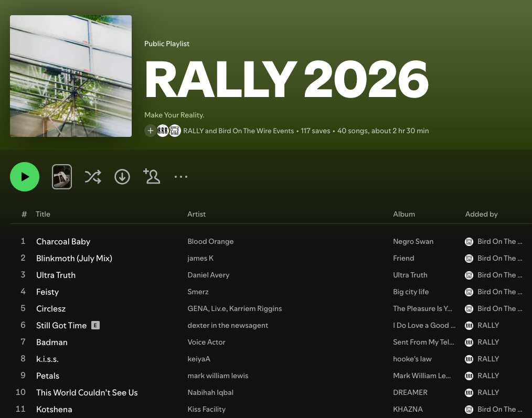Open artist Daniel Avery
The height and width of the screenshot is (418, 532).
coord(208,275)
